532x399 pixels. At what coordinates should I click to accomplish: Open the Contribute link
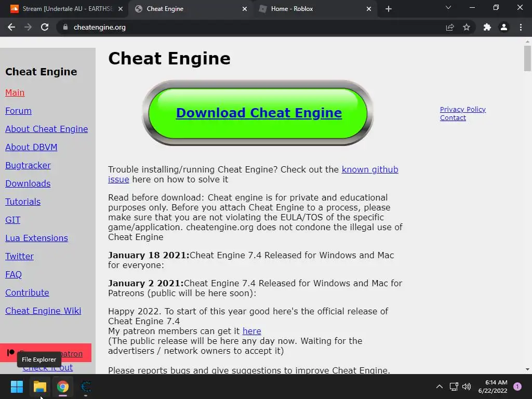tap(27, 292)
